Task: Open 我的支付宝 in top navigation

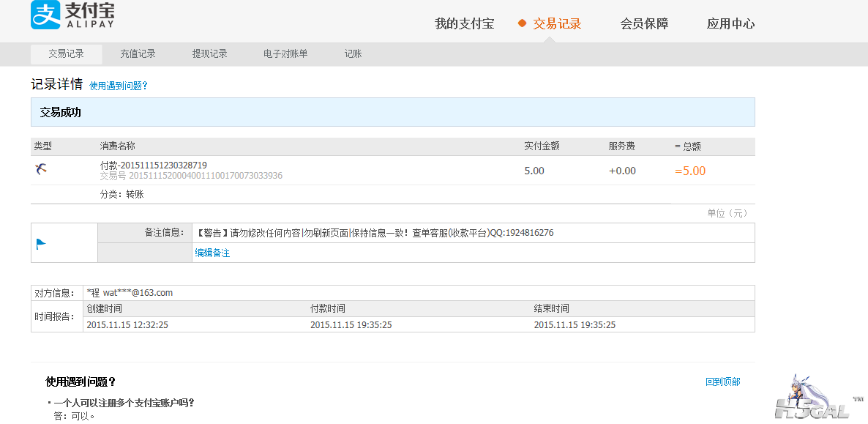Action: 464,23
